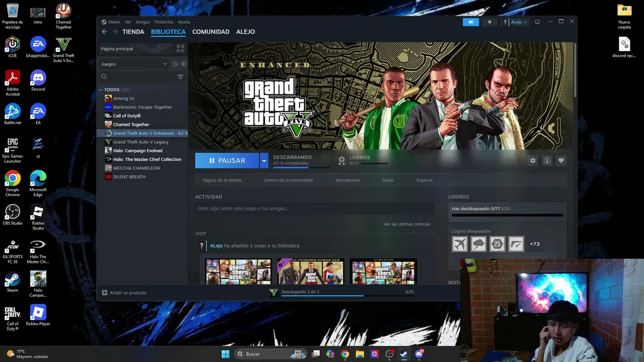Open the Chained Together desktop shortcut
The image size is (644, 362).
click(63, 16)
